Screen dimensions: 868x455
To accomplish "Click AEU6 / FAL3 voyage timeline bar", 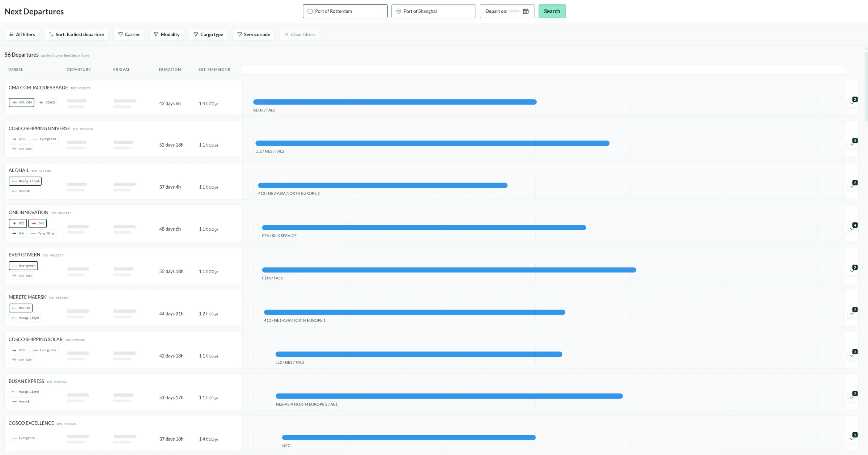I will click(395, 102).
